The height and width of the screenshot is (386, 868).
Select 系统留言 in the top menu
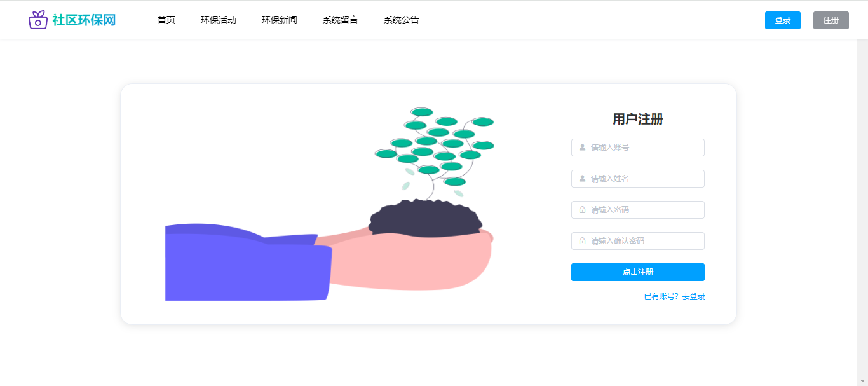pos(341,20)
